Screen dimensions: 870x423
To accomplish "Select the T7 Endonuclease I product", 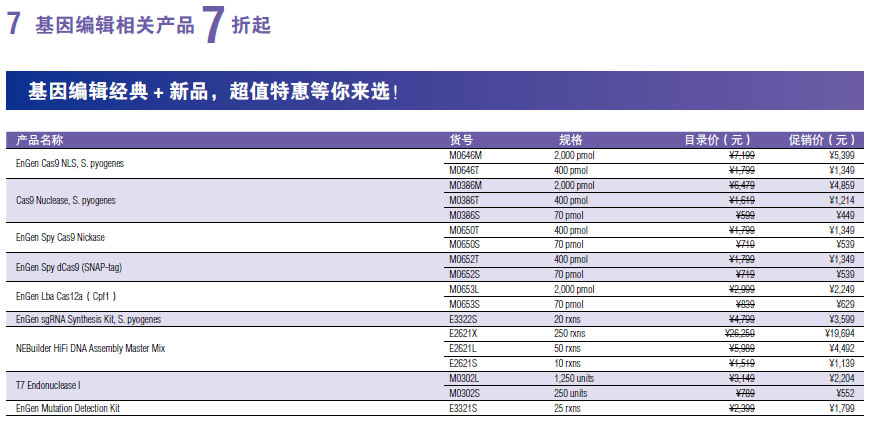I will tap(50, 385).
